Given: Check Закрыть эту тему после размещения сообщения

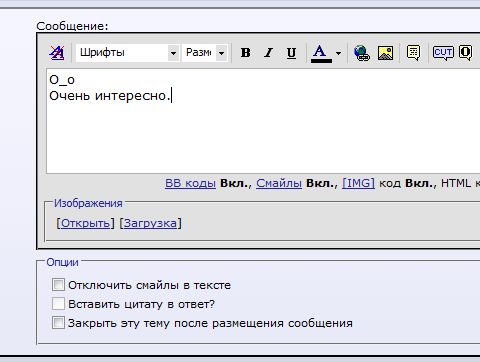Looking at the screenshot, I should [58, 323].
